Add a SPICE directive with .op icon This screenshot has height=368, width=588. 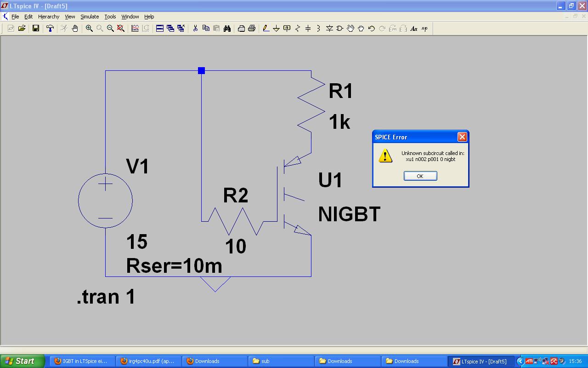pyautogui.click(x=424, y=29)
